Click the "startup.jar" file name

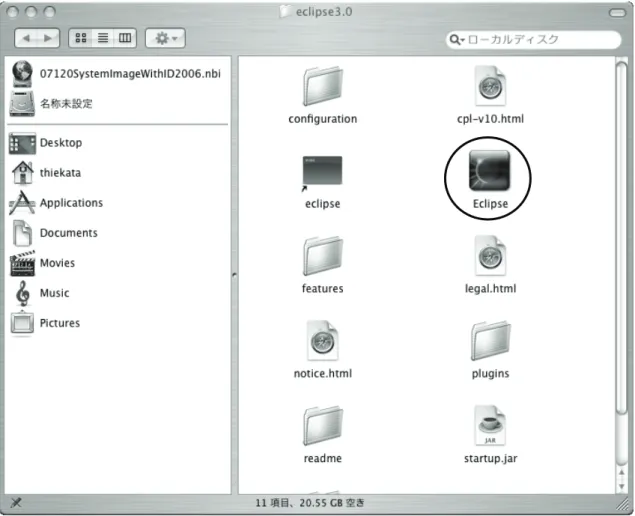[490, 458]
